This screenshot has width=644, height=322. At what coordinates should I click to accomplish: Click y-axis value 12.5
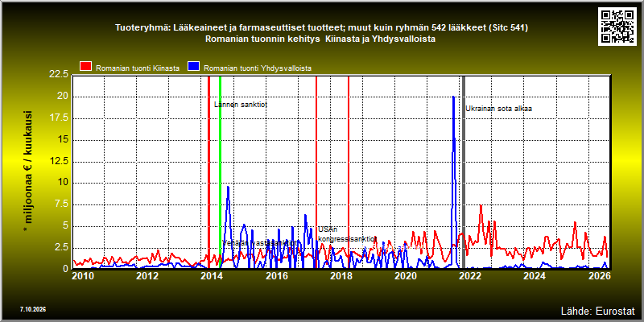click(58, 161)
